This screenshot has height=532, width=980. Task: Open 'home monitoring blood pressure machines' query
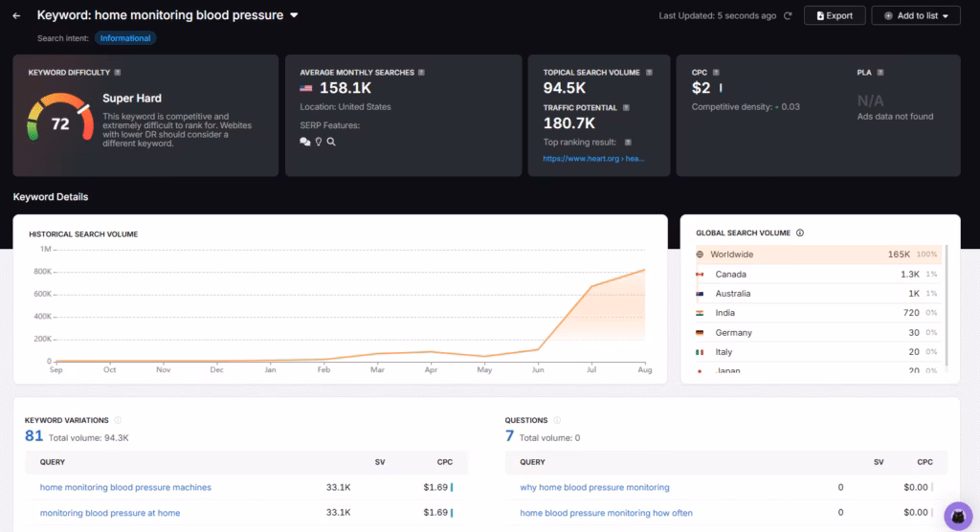pyautogui.click(x=125, y=487)
